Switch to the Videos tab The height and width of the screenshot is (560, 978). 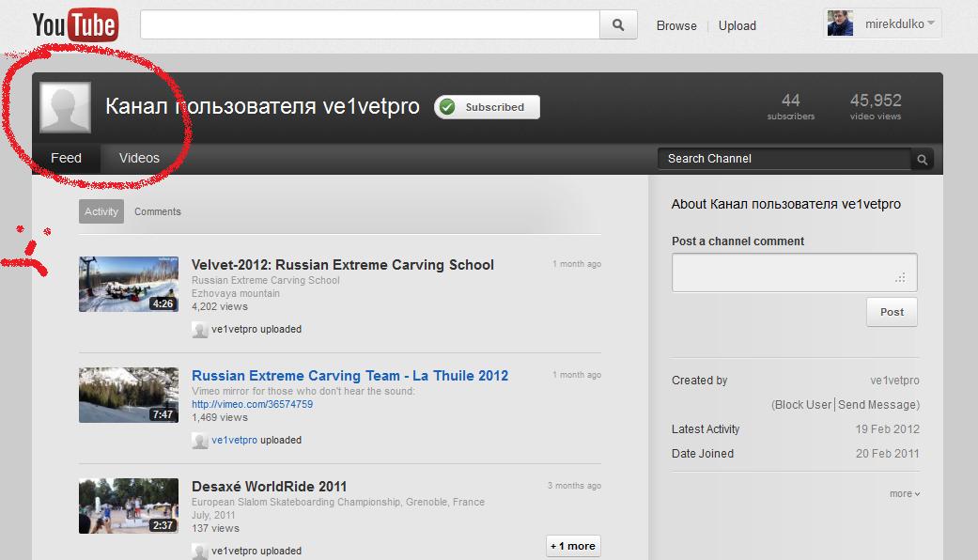pos(139,158)
